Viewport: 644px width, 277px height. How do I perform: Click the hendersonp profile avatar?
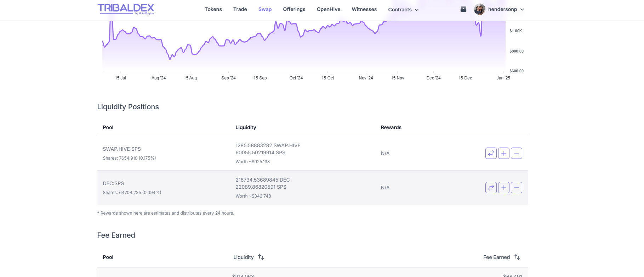click(480, 9)
